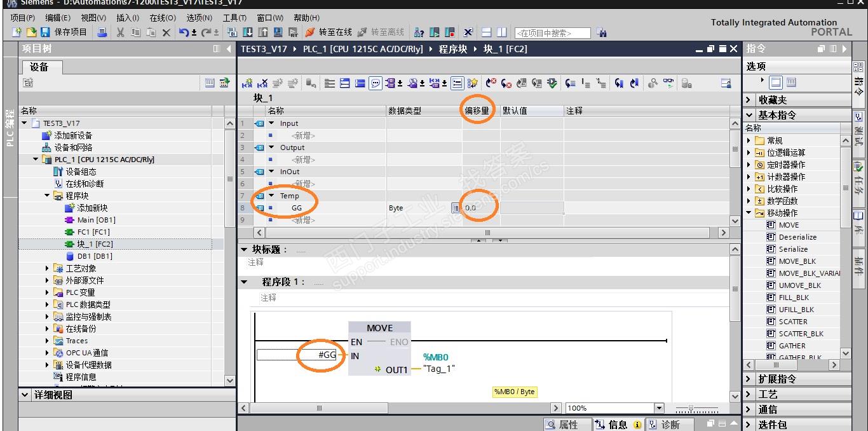Insert network icon in block editor toolbar
868x431 pixels.
(x=247, y=83)
